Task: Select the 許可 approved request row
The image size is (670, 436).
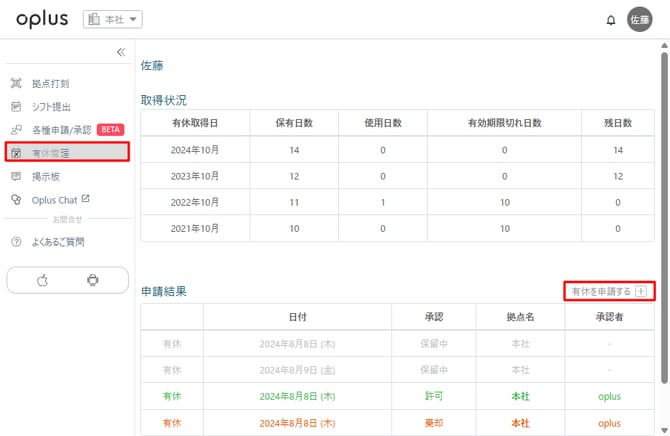Action: (x=400, y=396)
